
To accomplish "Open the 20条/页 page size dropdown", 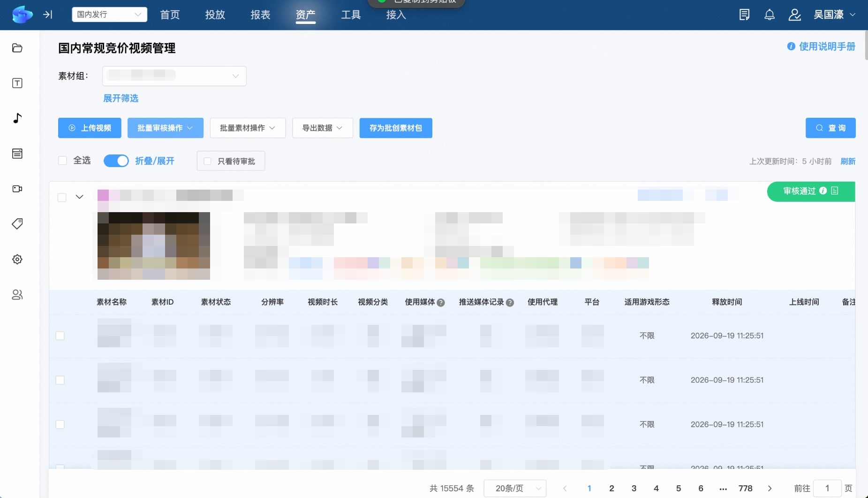I will click(515, 489).
